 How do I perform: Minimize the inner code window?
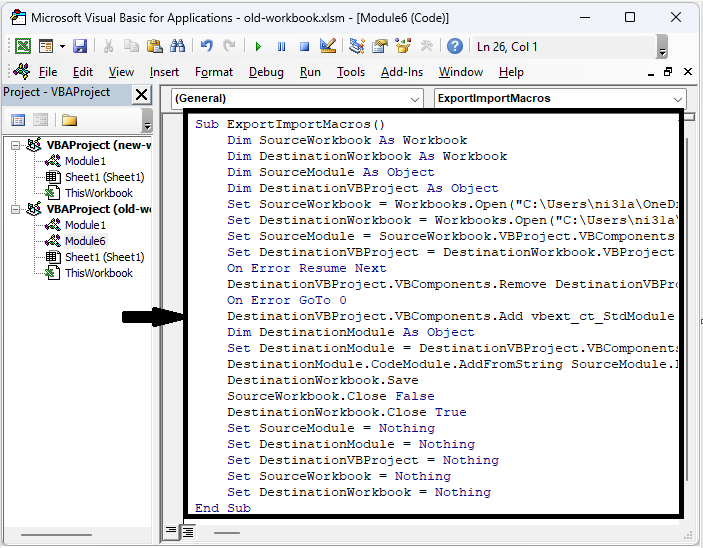(651, 73)
